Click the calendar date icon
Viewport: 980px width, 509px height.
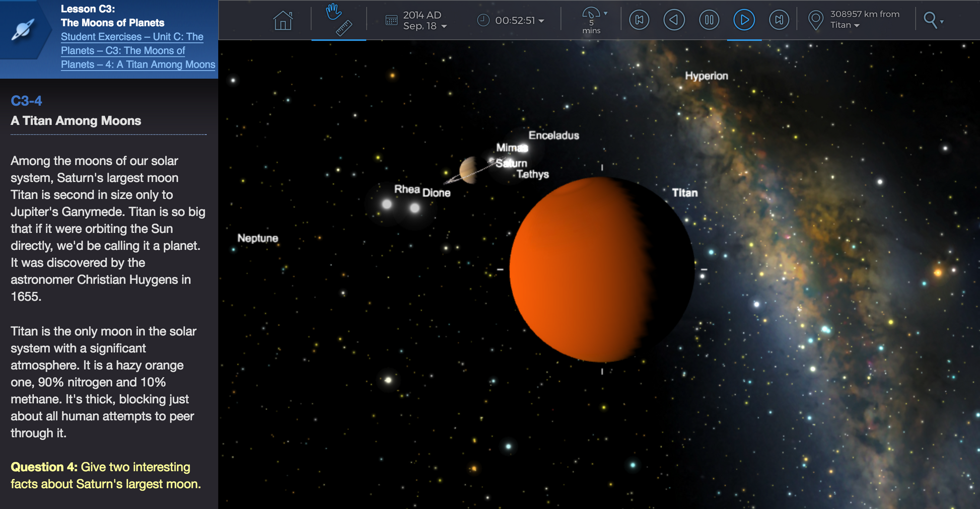pos(391,20)
